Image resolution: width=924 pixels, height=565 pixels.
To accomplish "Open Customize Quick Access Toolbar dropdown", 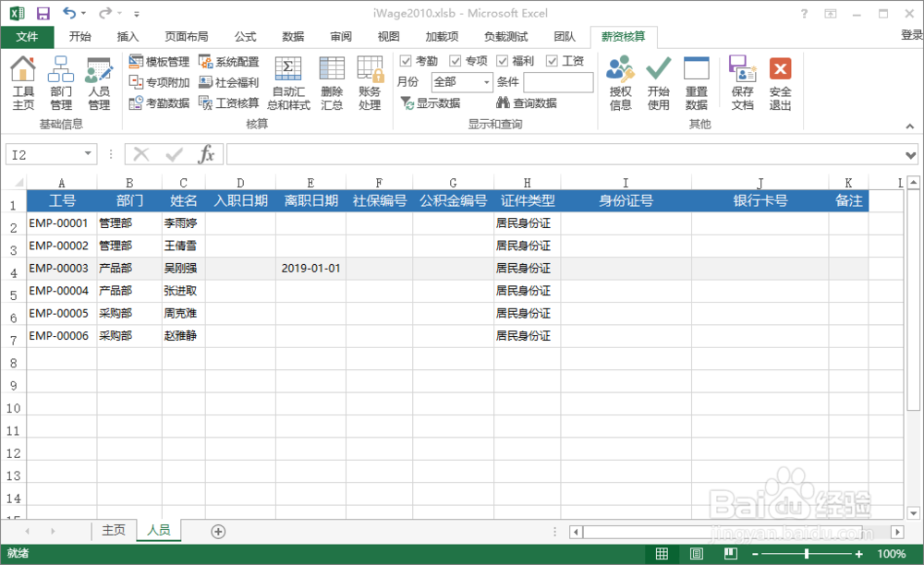I will tap(136, 14).
